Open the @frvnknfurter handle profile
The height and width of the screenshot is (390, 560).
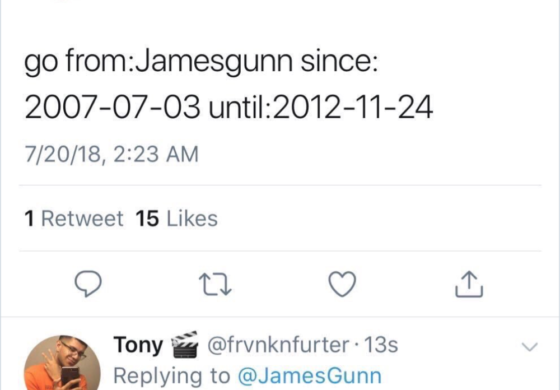click(x=278, y=345)
